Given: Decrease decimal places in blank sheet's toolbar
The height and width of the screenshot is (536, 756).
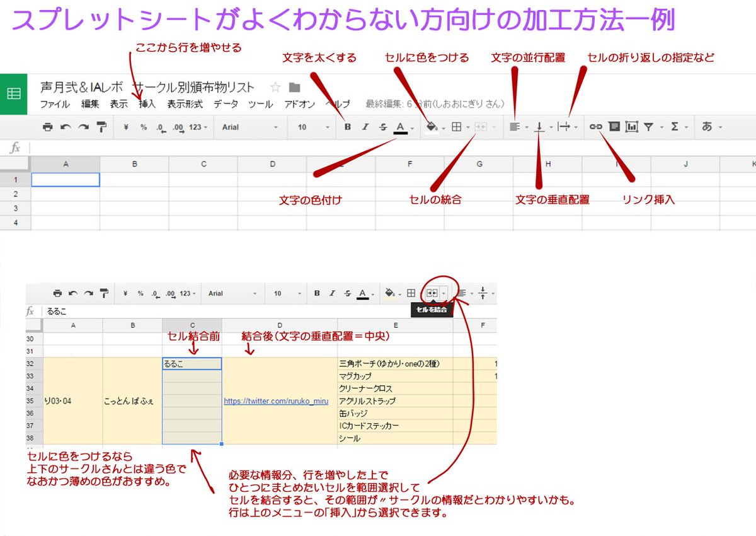Looking at the screenshot, I should [x=161, y=127].
